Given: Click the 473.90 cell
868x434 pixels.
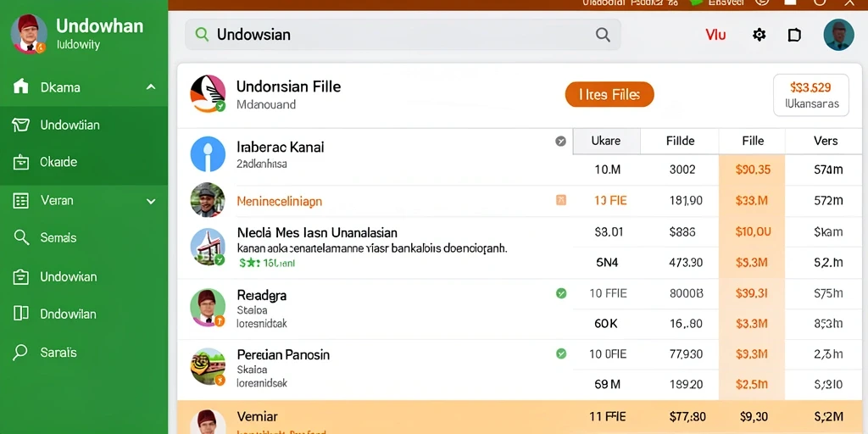Looking at the screenshot, I should pos(685,263).
